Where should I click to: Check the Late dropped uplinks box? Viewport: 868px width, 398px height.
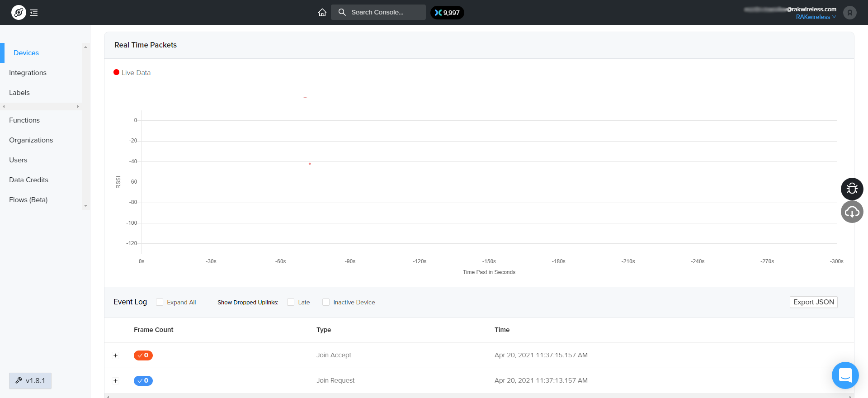[291, 302]
